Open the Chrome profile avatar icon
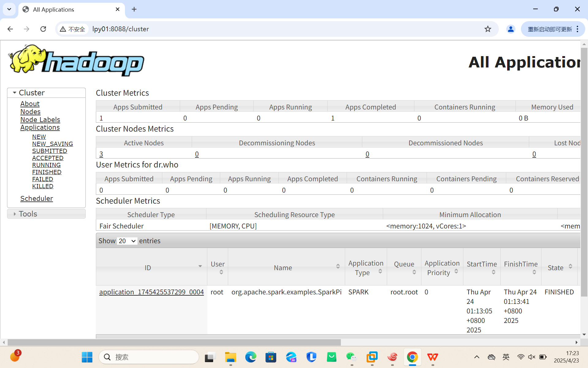 tap(511, 29)
